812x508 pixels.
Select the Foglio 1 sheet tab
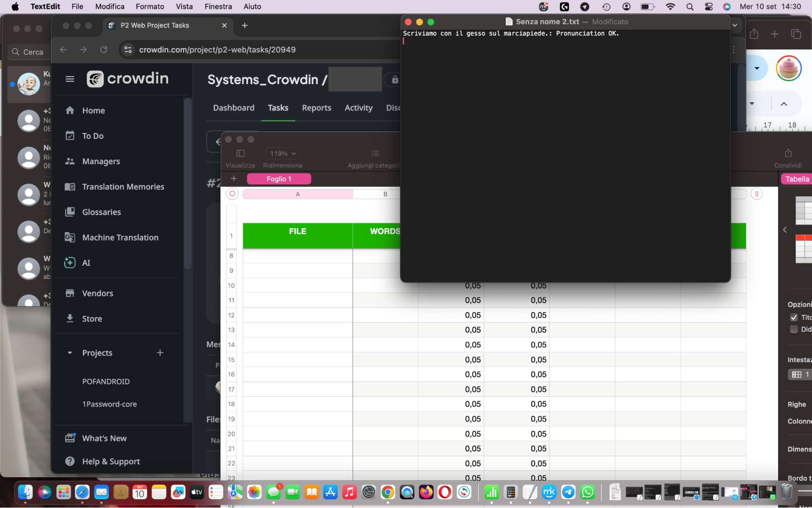pyautogui.click(x=279, y=179)
